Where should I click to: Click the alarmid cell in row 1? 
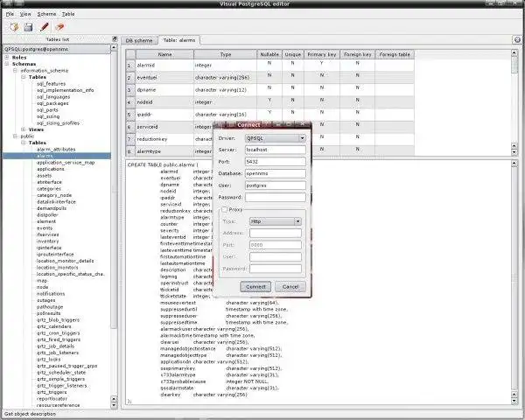(x=164, y=65)
